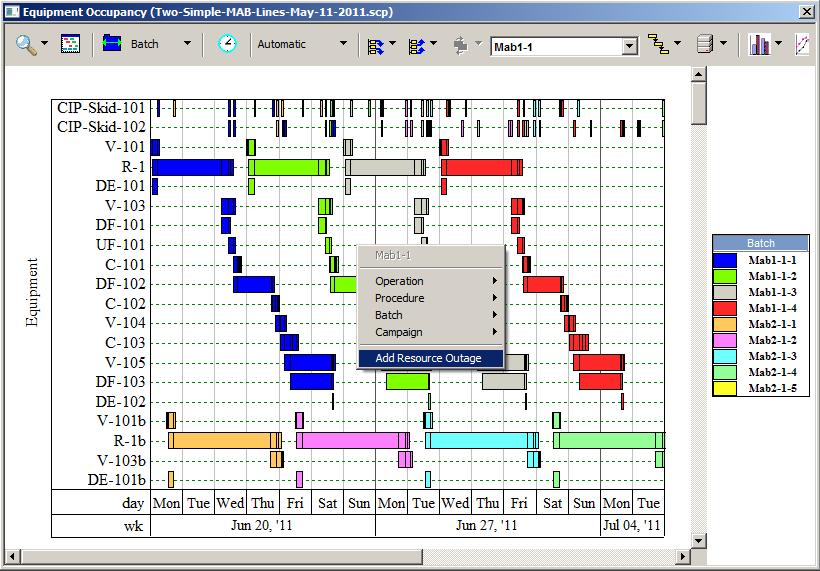Click the Gantt tree icon beside Mab1-1 box
Viewport: 820px width, 571px height.
[x=657, y=44]
